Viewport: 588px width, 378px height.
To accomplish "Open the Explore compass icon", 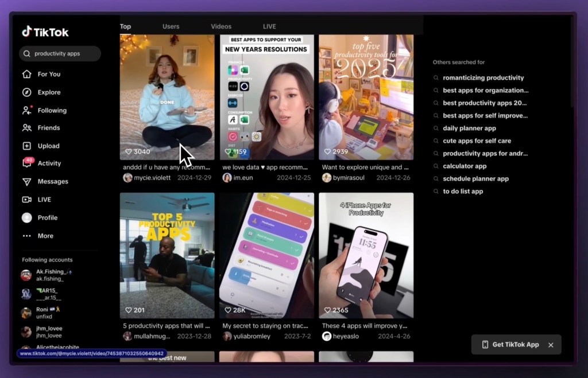I will tap(26, 92).
